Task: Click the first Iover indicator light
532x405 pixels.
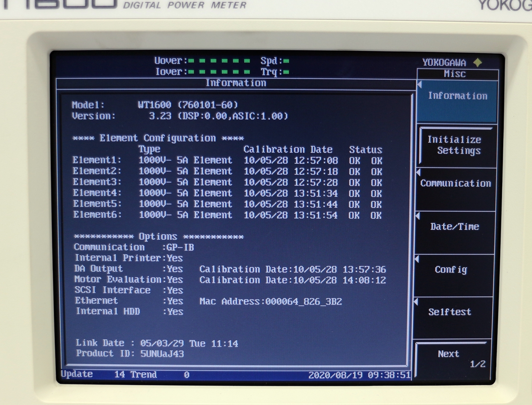Action: pos(191,72)
